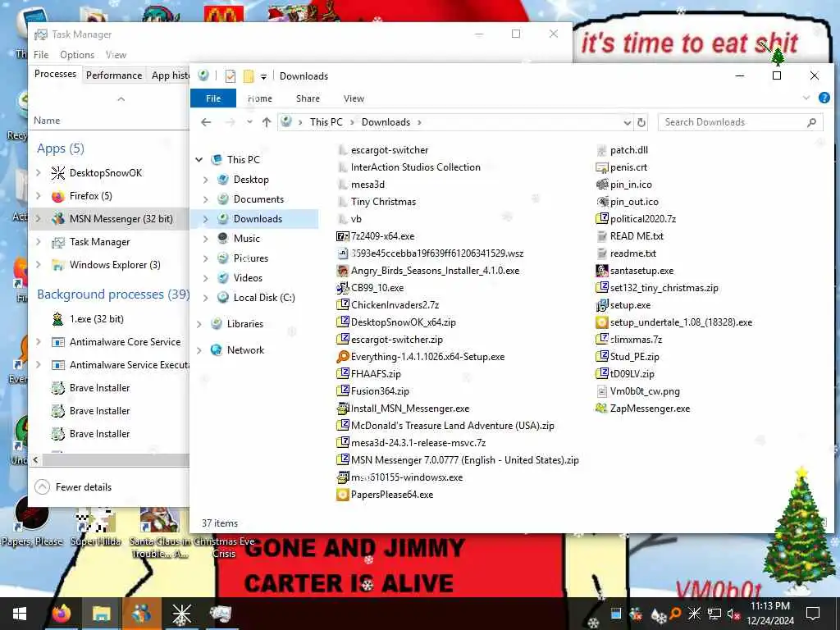Open Options menu in Task Manager

point(77,55)
